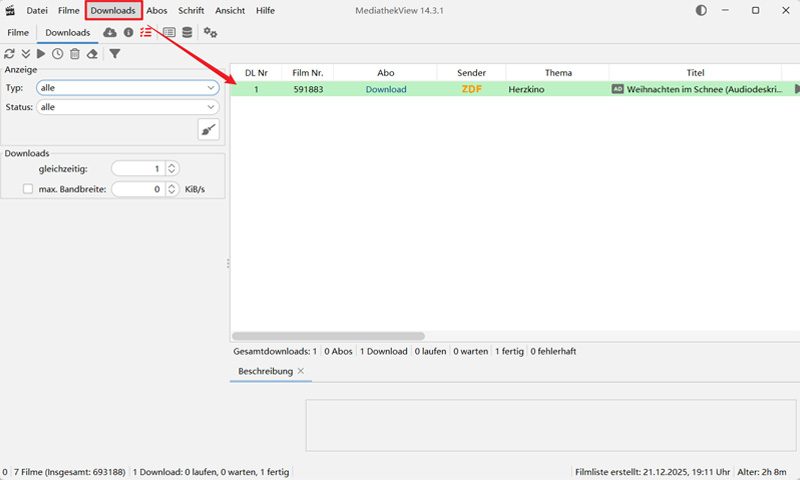Close the Beschreibung tab
This screenshot has height=480, width=800.
point(301,371)
